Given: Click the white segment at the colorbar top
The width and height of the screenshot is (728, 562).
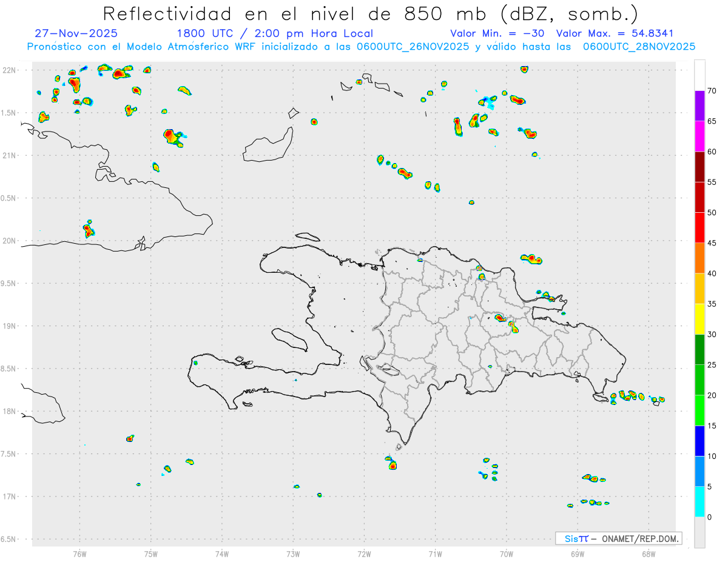Looking at the screenshot, I should tap(699, 75).
